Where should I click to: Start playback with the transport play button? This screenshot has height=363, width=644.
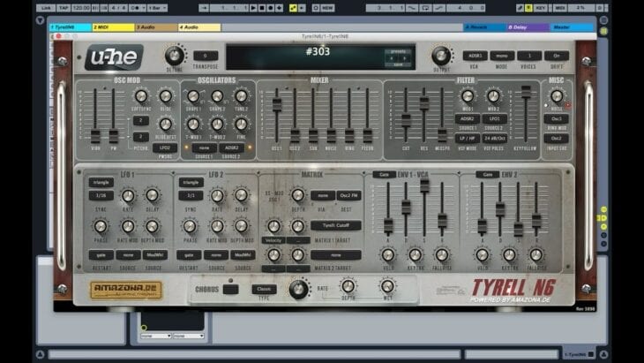[253, 8]
